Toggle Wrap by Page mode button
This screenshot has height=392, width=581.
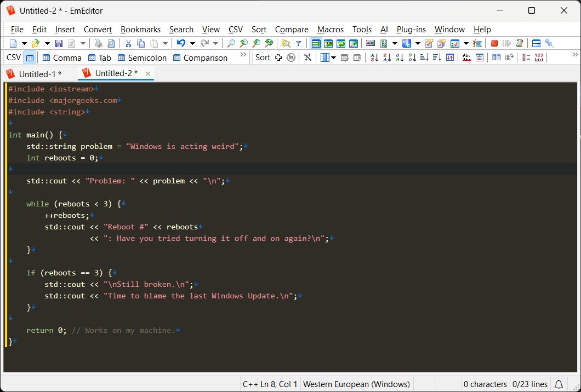[354, 43]
